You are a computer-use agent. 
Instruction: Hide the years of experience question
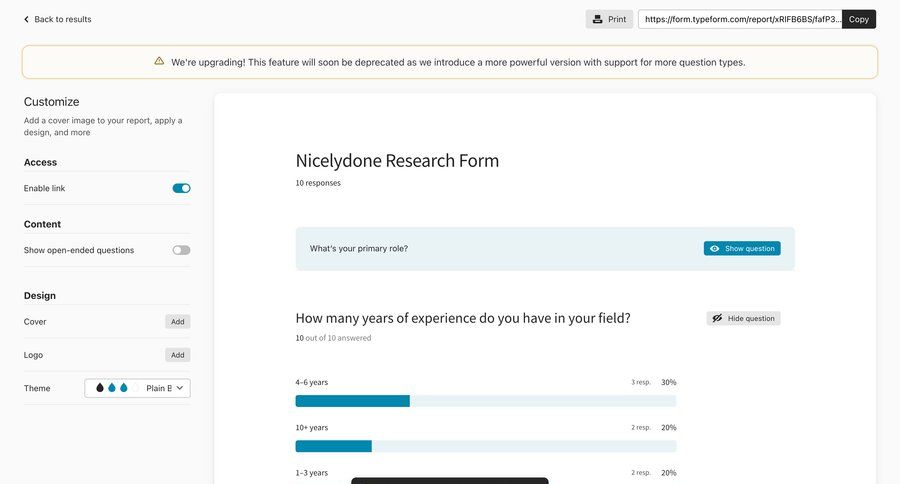click(743, 318)
